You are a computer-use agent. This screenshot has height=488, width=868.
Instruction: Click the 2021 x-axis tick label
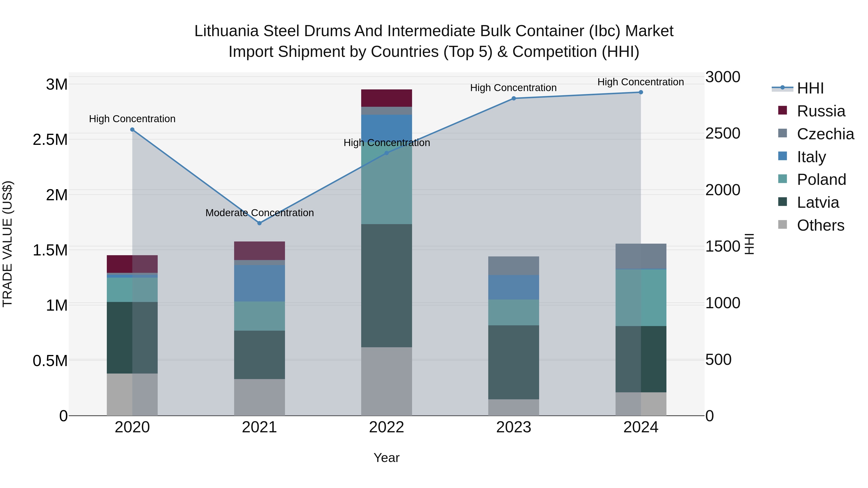coord(259,427)
